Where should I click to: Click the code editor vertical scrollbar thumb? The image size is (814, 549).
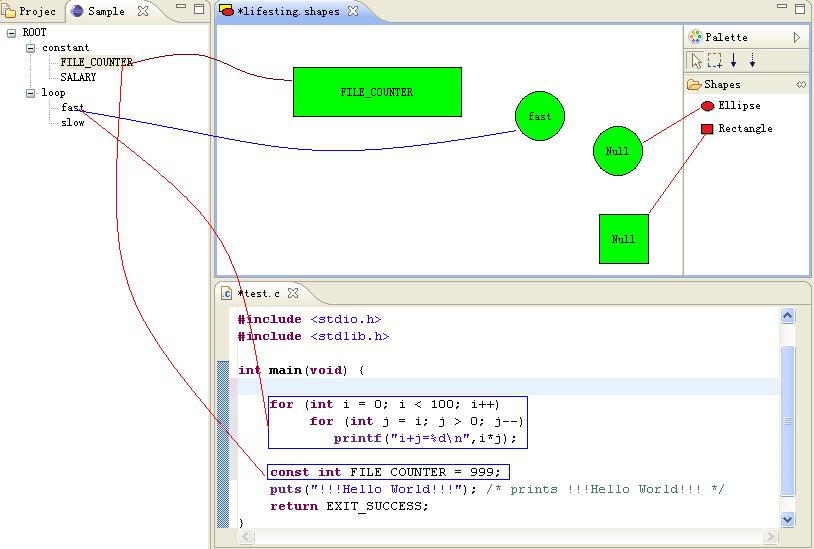tap(788, 421)
